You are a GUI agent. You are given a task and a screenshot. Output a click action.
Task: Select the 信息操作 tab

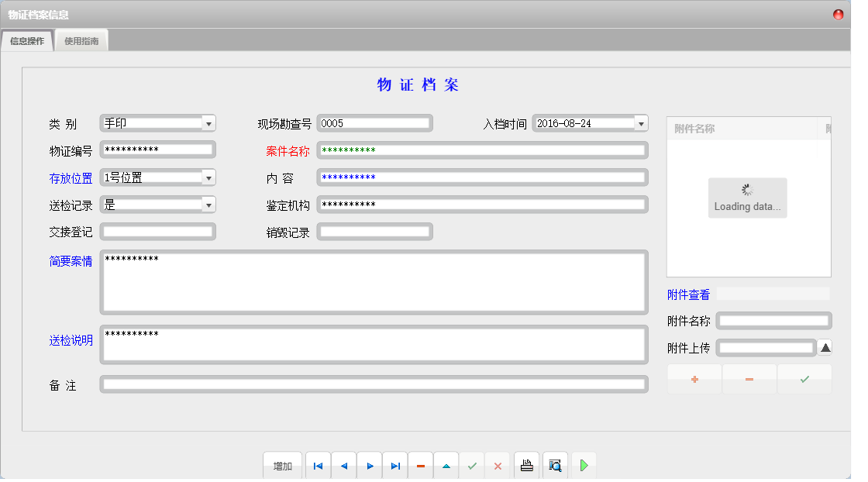tap(27, 41)
